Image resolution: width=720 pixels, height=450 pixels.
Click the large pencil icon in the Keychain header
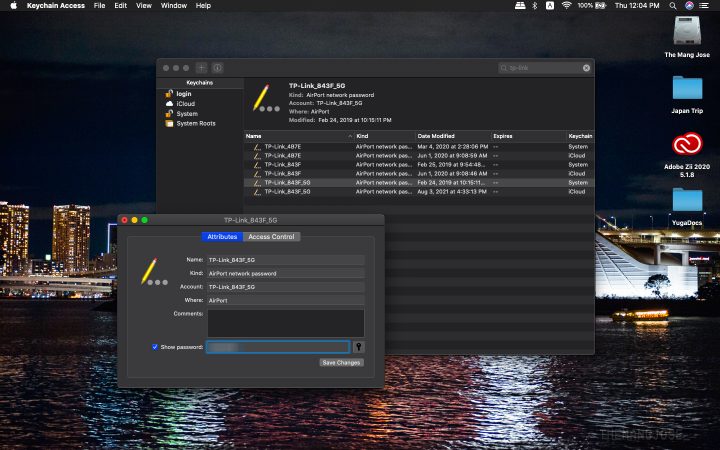(265, 98)
